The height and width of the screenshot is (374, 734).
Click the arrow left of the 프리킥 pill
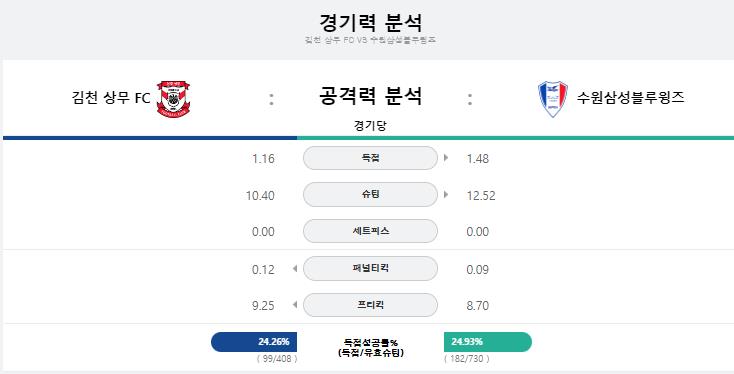[x=295, y=305]
